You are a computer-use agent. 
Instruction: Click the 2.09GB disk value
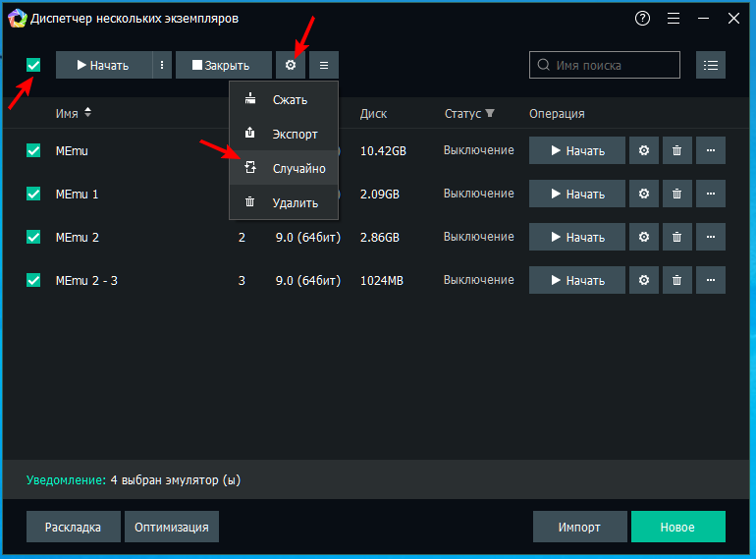(380, 194)
